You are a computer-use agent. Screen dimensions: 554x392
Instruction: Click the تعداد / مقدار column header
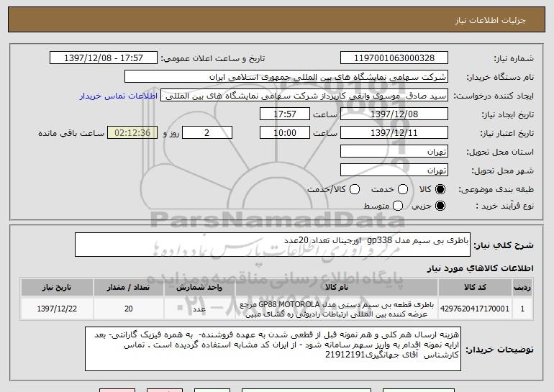128,288
